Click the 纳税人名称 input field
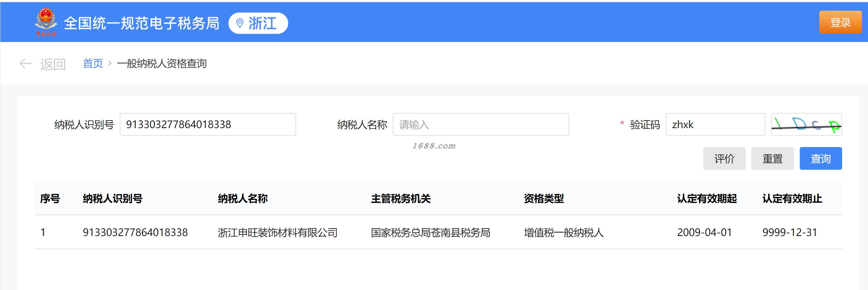This screenshot has height=290, width=868. [x=481, y=124]
